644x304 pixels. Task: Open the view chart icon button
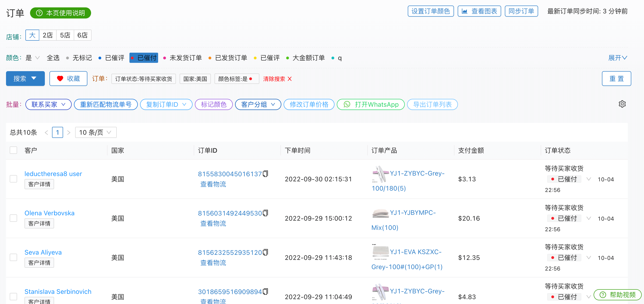pos(464,11)
